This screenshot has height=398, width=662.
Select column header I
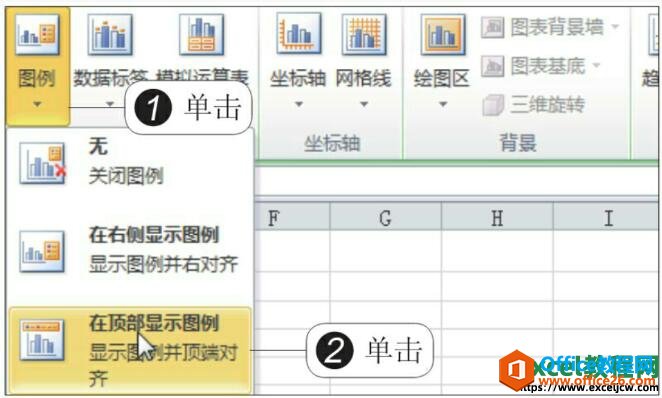pyautogui.click(x=607, y=218)
